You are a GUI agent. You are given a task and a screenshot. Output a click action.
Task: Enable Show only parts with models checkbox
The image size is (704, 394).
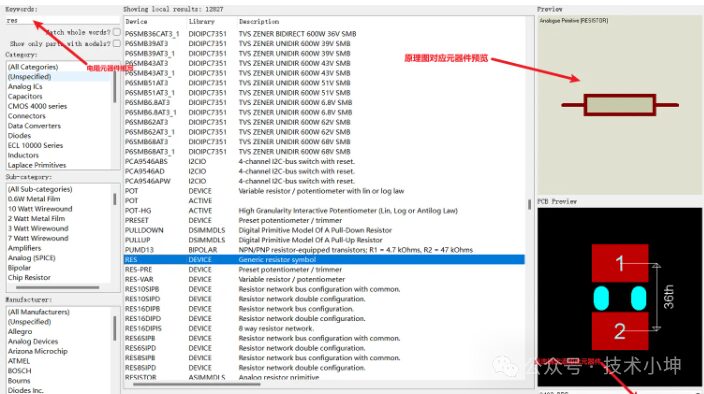[117, 44]
